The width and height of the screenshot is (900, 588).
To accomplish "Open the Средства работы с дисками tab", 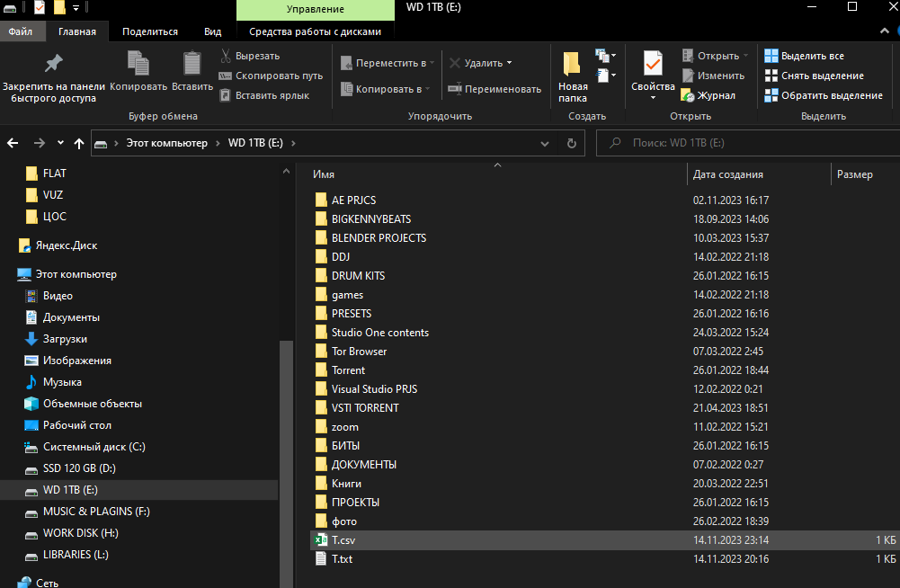I will [315, 31].
